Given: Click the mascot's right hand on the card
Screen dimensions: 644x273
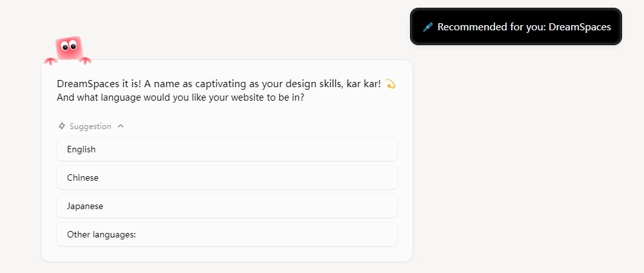Looking at the screenshot, I should pos(85,61).
